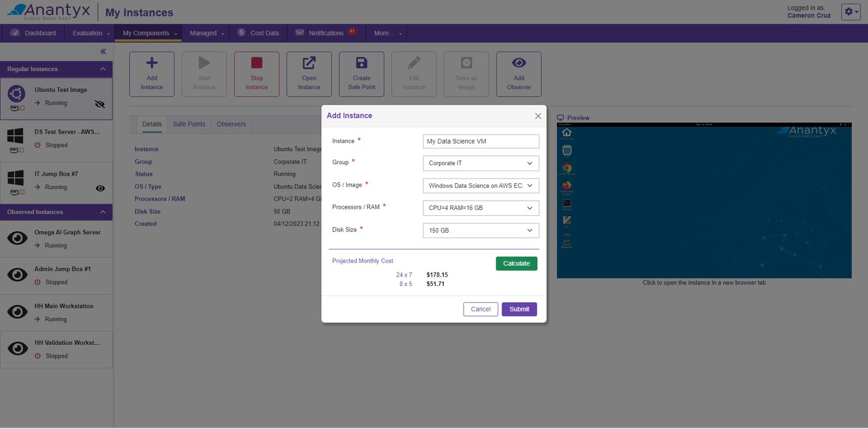
Task: Click eye icon of Omega AI Graph Server
Action: 17,238
